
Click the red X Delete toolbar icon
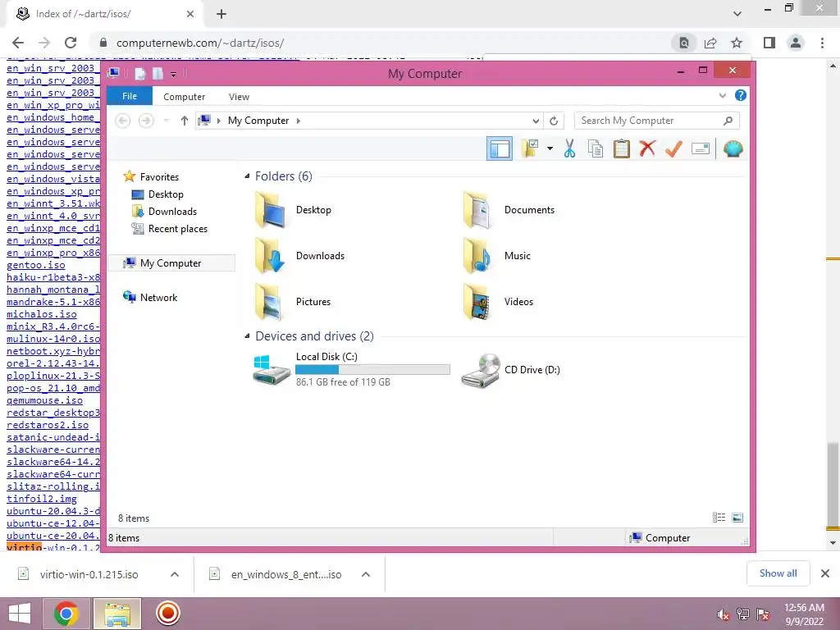tap(647, 148)
